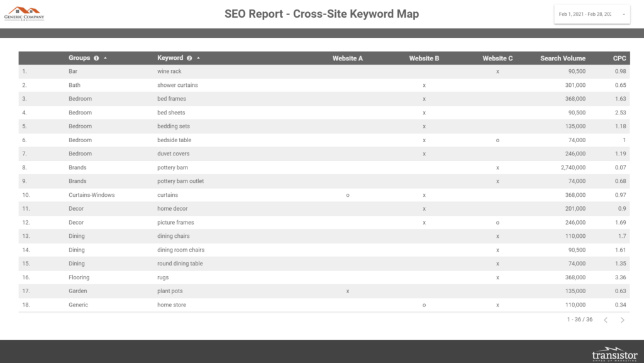Click the Generic Company logo
The image size is (644, 363).
point(24,13)
